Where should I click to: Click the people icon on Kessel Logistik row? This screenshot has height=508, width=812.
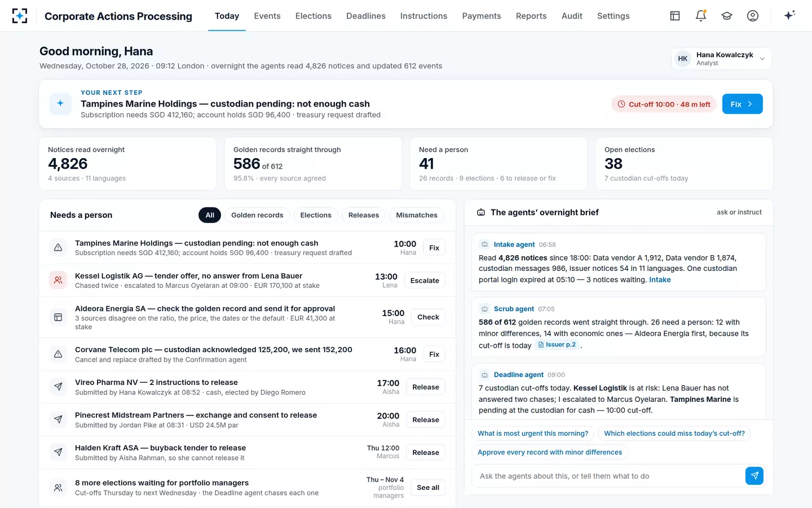58,280
